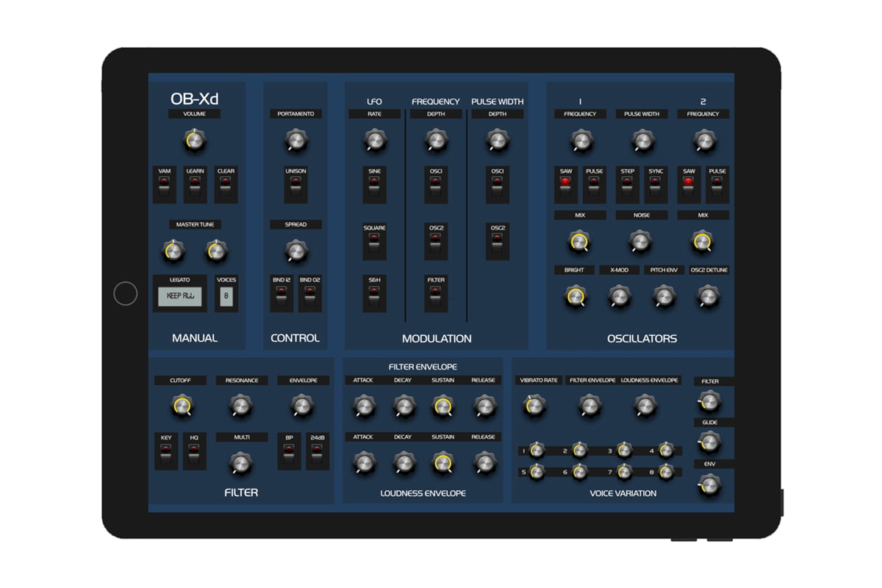Click Voice Variation knob number 4

click(x=667, y=451)
